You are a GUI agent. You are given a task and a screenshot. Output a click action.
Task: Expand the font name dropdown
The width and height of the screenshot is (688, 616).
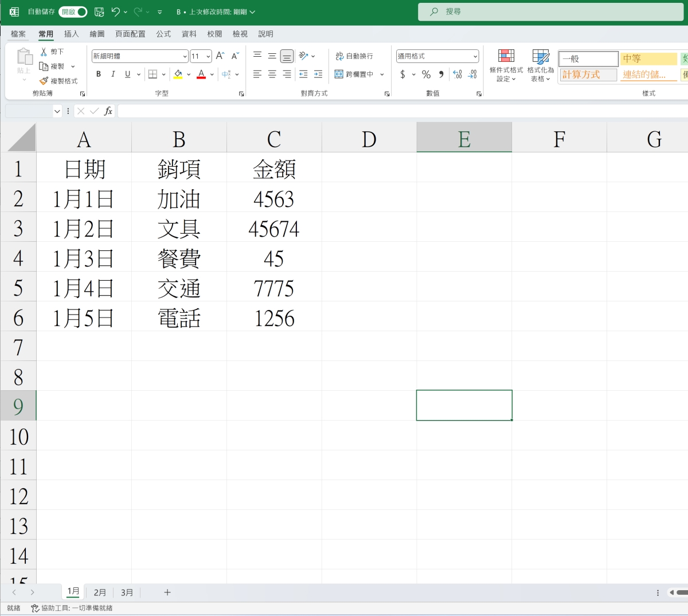click(185, 56)
